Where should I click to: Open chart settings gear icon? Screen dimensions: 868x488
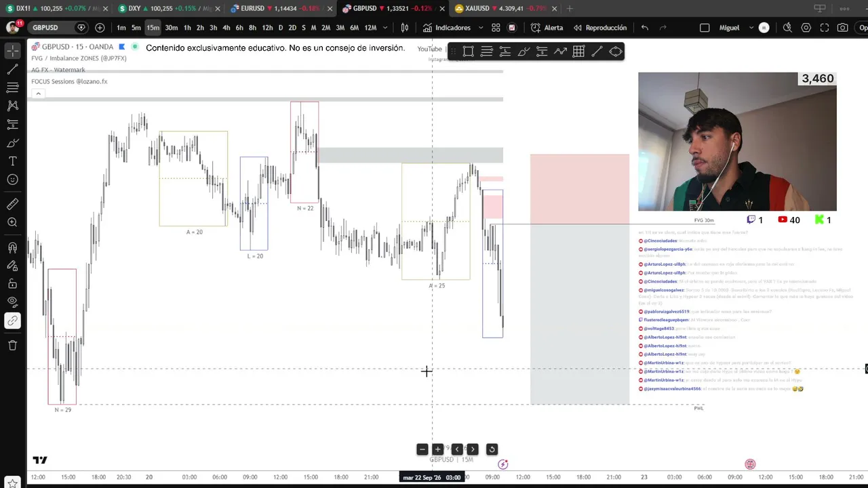click(x=806, y=28)
